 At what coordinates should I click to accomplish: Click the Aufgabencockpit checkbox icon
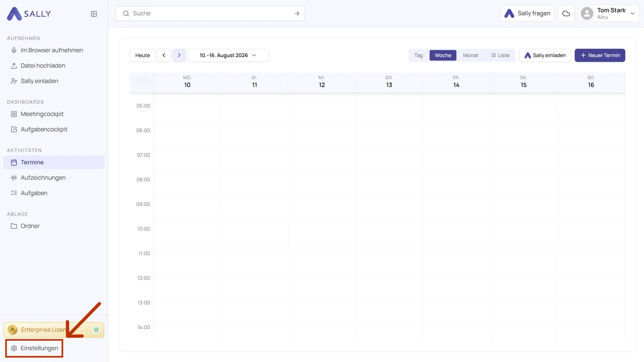tap(14, 130)
